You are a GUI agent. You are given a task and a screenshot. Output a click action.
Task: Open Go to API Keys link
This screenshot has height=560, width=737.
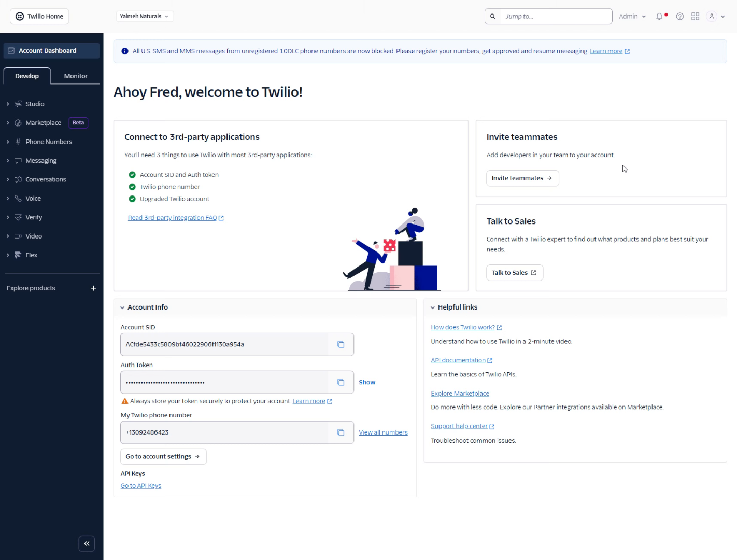tap(141, 486)
